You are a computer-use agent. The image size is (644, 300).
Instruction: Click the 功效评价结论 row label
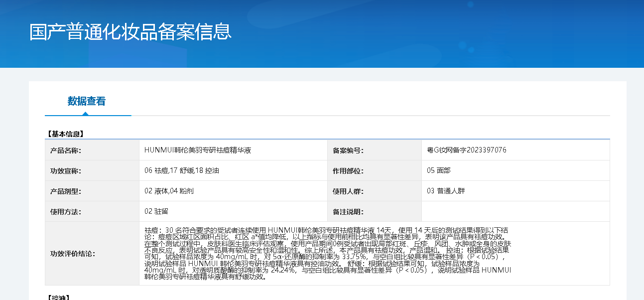(73, 253)
